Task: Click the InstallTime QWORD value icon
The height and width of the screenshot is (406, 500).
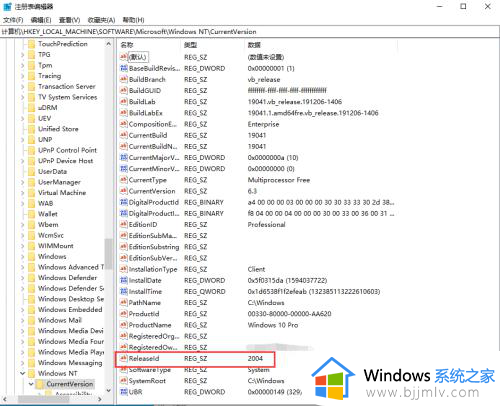Action: pyautogui.click(x=124, y=291)
